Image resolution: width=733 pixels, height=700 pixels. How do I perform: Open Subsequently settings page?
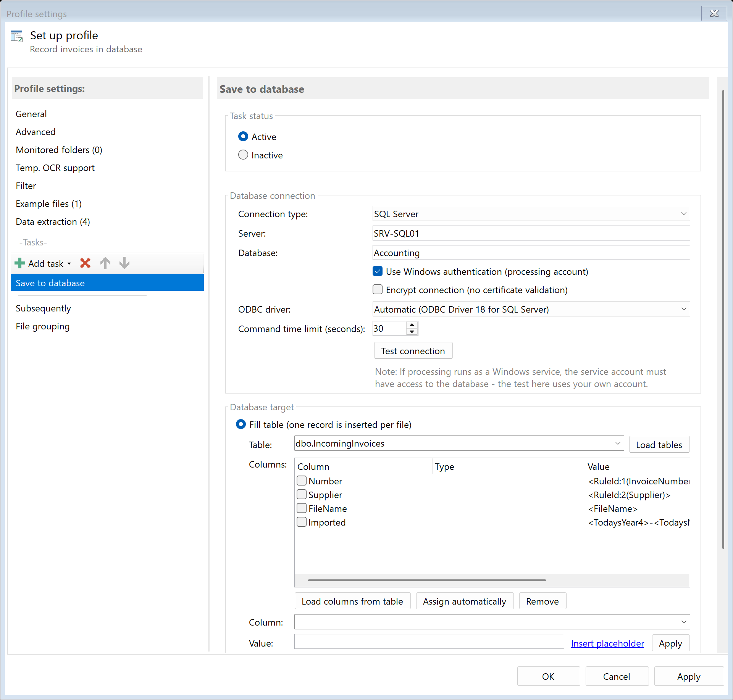click(x=43, y=308)
